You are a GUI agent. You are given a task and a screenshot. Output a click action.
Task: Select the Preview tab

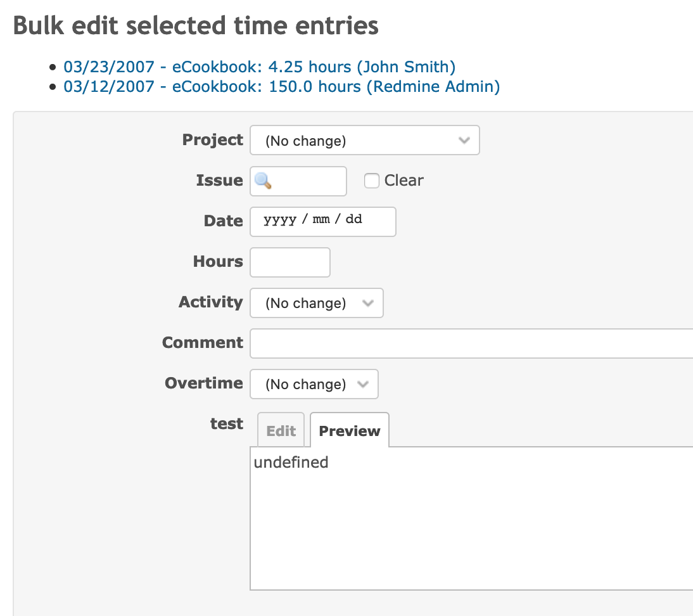pos(349,431)
